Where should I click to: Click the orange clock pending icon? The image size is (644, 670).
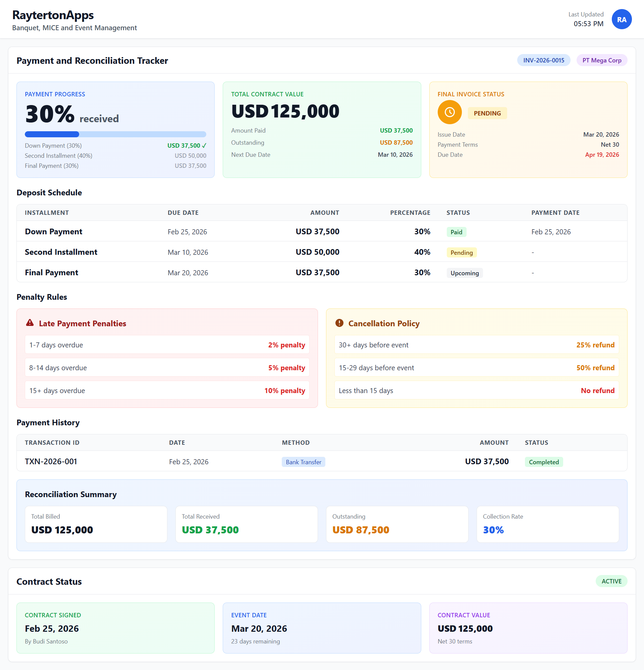449,112
